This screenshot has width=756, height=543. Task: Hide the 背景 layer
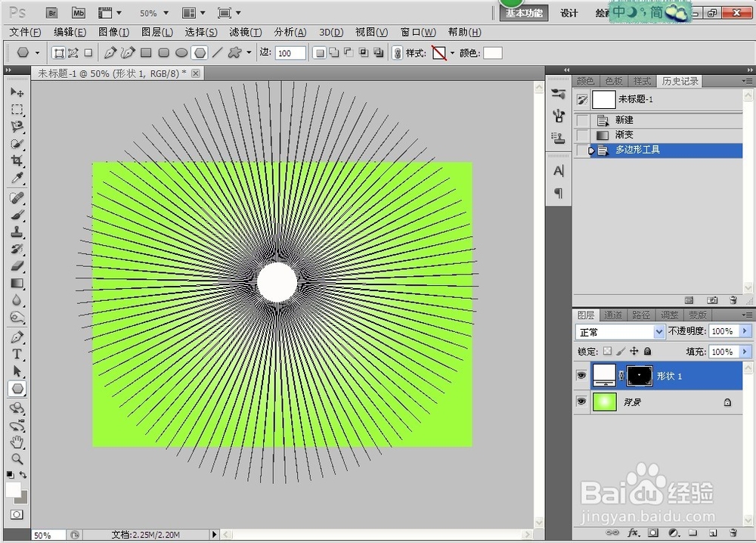(x=581, y=402)
